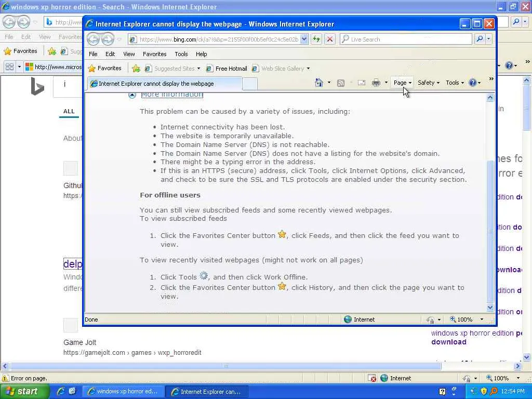The width and height of the screenshot is (532, 399).
Task: Click the RSS Feeds icon in the command bar
Action: tap(341, 83)
